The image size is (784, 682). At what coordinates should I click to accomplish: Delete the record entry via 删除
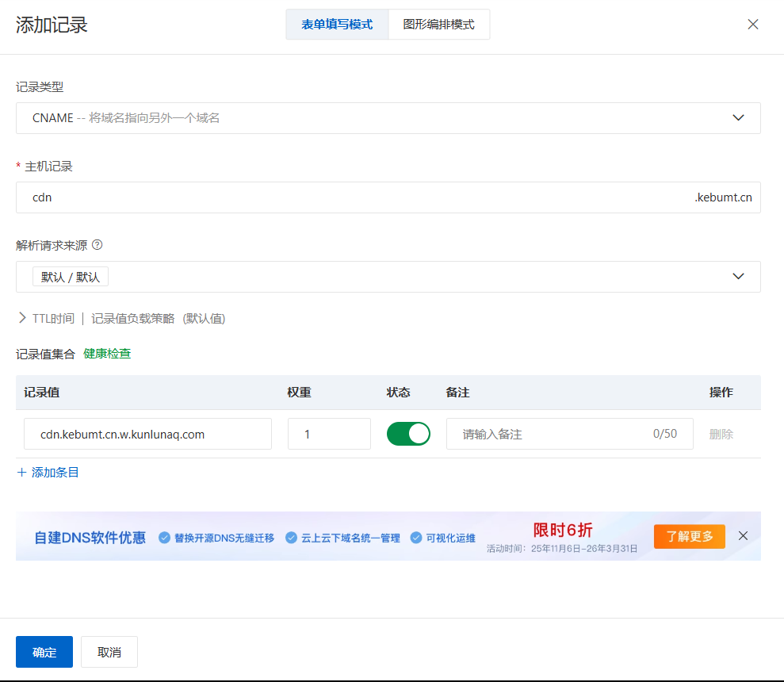click(x=721, y=435)
